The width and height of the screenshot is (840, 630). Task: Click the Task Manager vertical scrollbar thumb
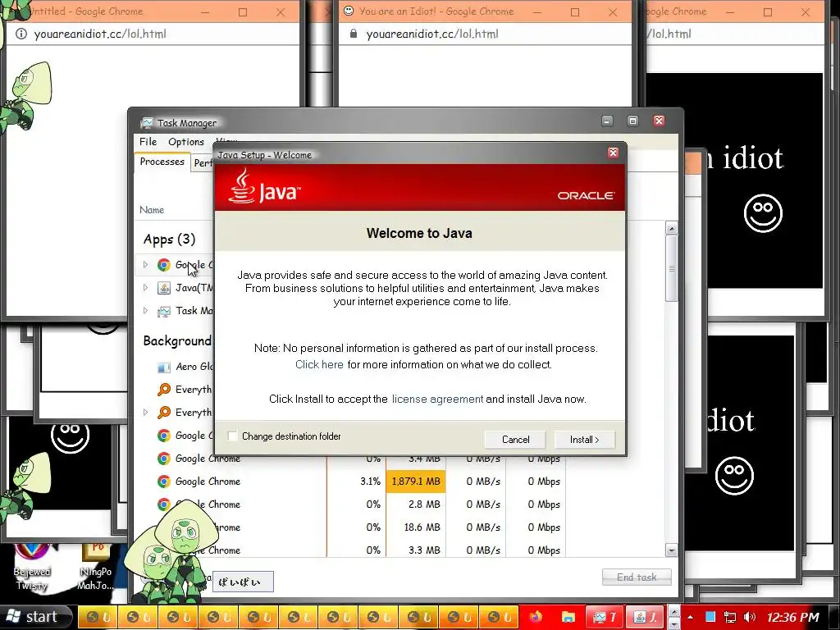671,268
